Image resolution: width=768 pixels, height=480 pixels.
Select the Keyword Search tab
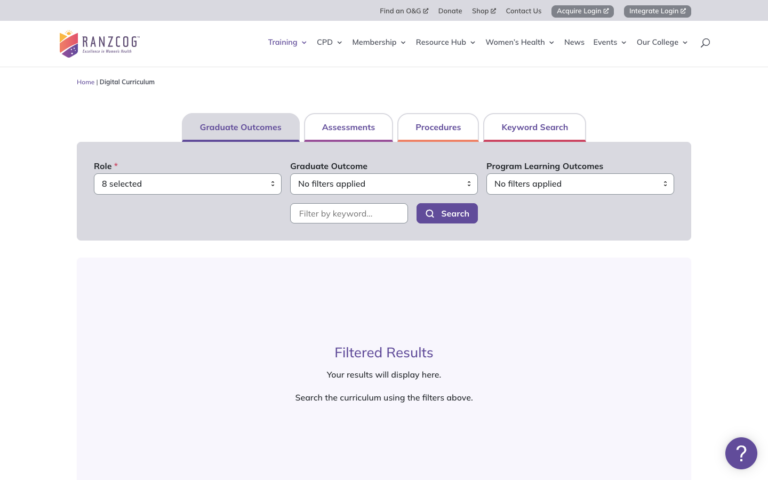534,128
